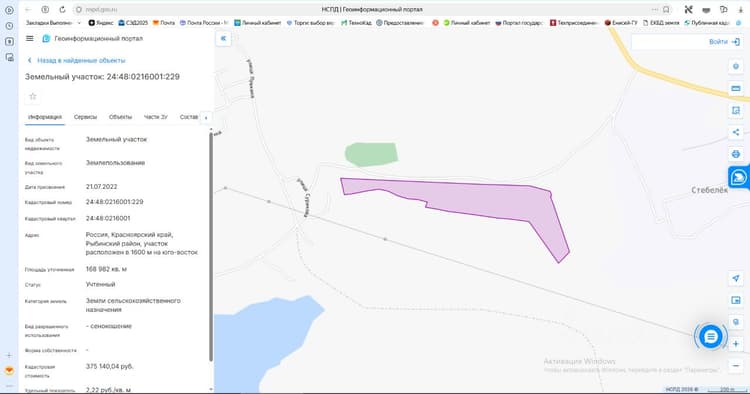Screen dimensions: 750x394
Task: Print the map
Action: pos(736,154)
